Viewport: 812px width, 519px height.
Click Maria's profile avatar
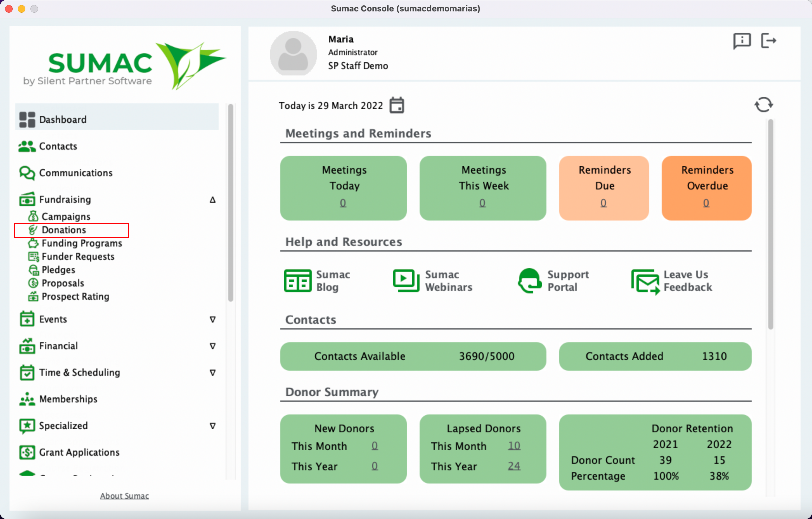click(293, 53)
